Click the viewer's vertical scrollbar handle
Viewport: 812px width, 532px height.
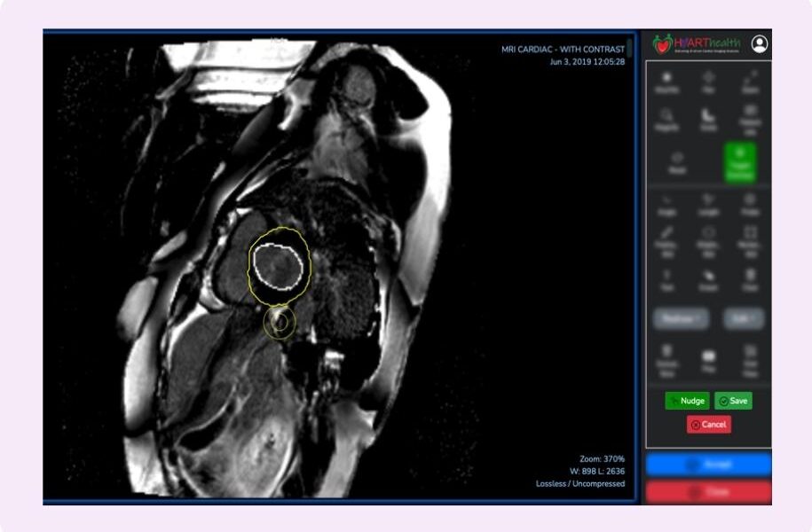(x=629, y=48)
